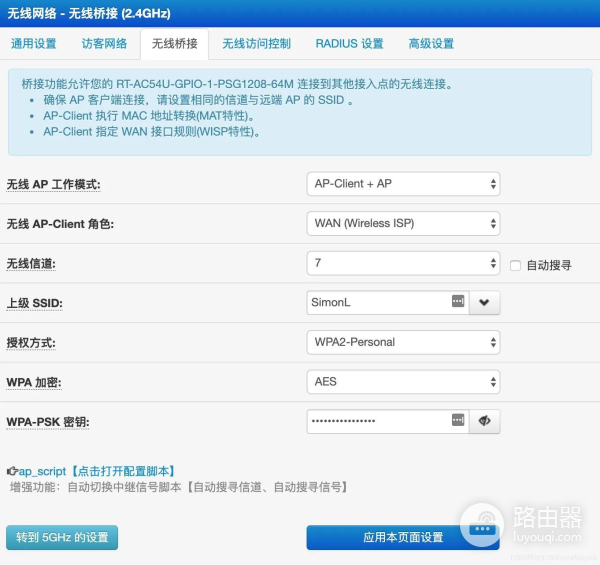Go to the RADIUS 设置 tab
This screenshot has height=565, width=600.
349,44
